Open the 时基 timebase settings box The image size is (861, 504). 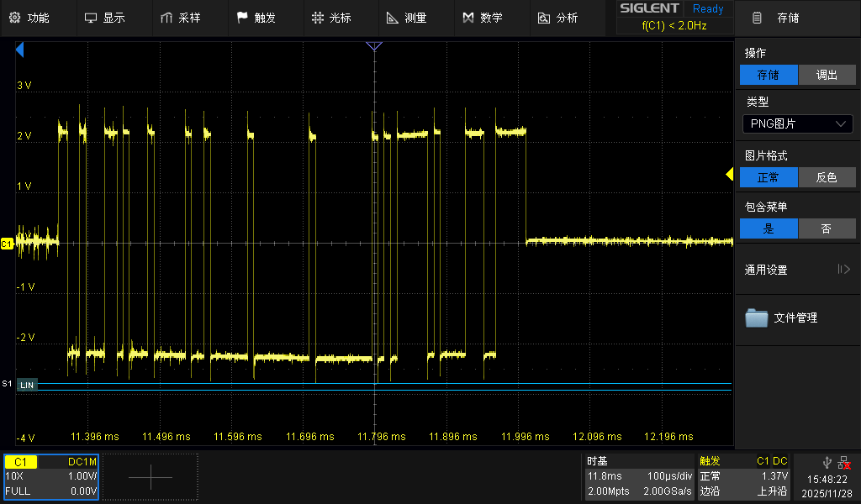[x=639, y=476]
